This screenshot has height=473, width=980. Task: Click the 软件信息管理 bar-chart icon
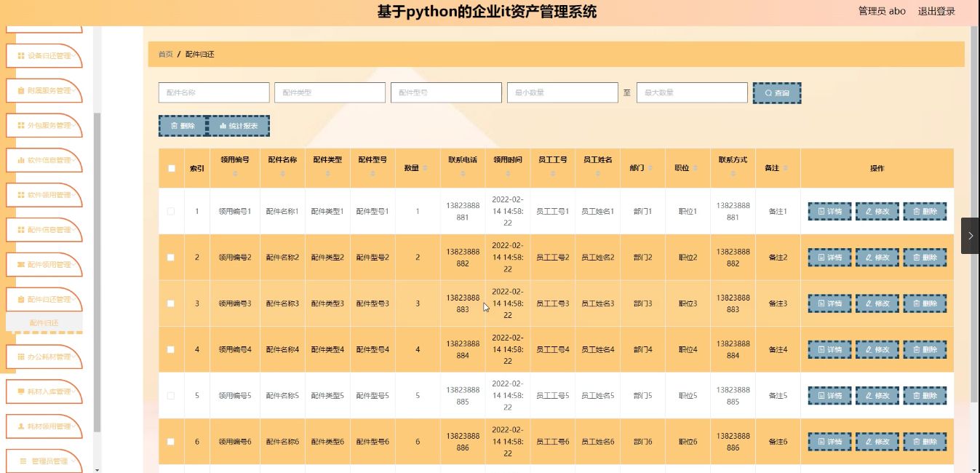(x=21, y=160)
